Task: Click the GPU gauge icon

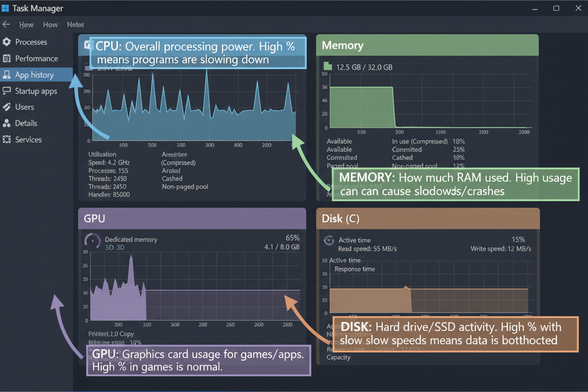Action: (x=92, y=241)
